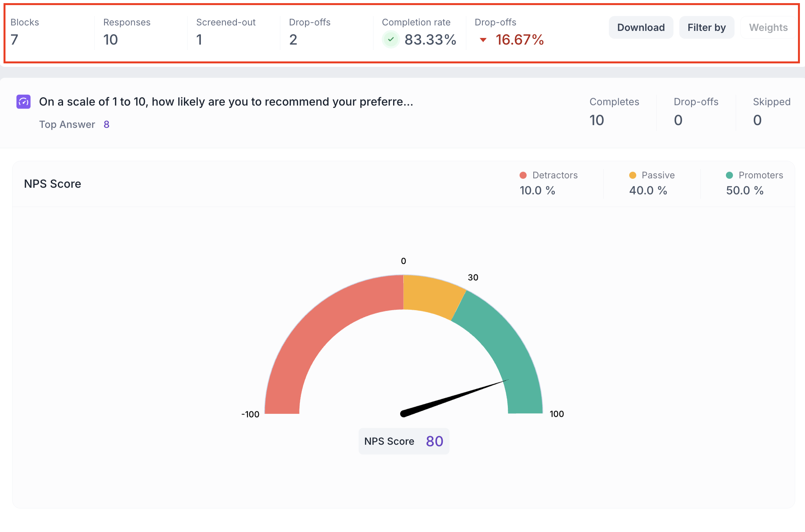This screenshot has height=532, width=805.
Task: Click the red drop-offs down arrow icon
Action: 483,40
